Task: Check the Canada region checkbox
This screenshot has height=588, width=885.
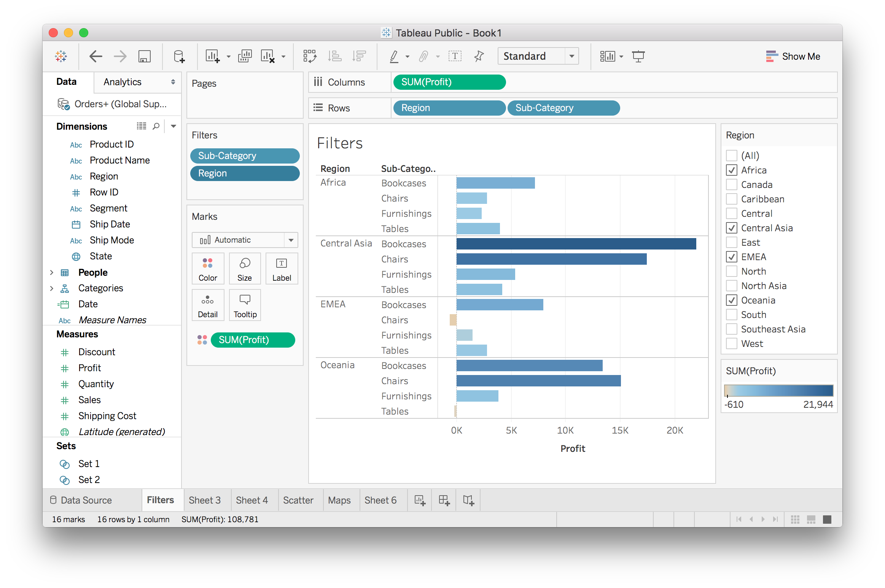Action: [x=731, y=185]
